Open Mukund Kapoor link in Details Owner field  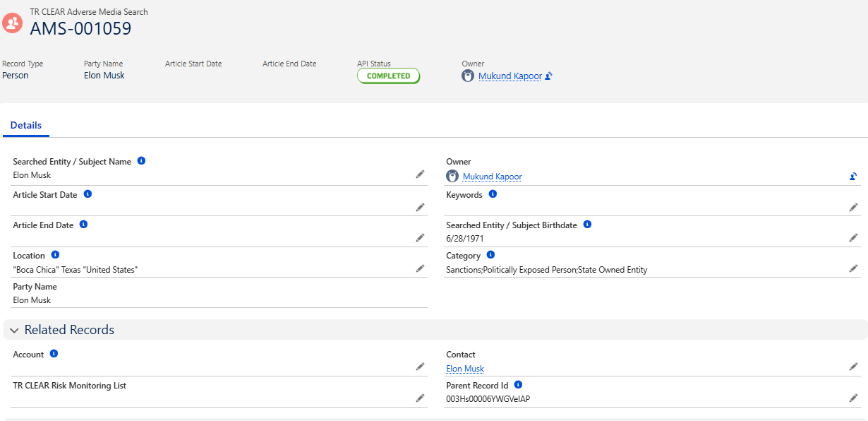(x=492, y=177)
